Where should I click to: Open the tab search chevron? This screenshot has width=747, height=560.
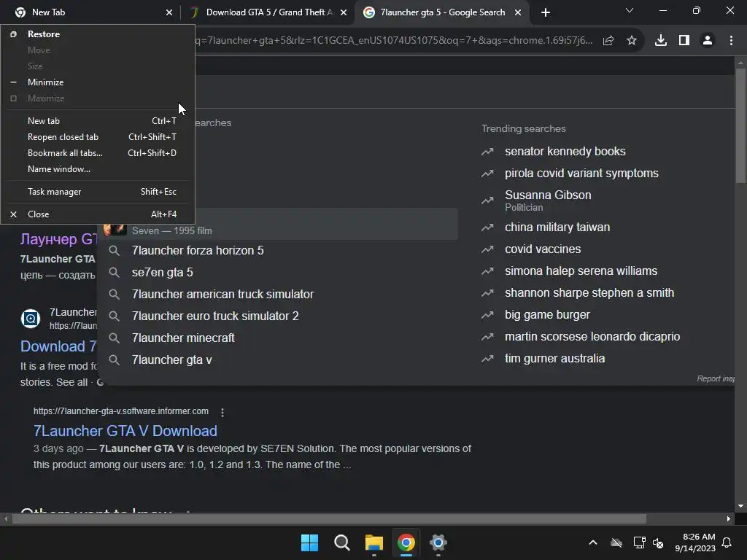(630, 10)
